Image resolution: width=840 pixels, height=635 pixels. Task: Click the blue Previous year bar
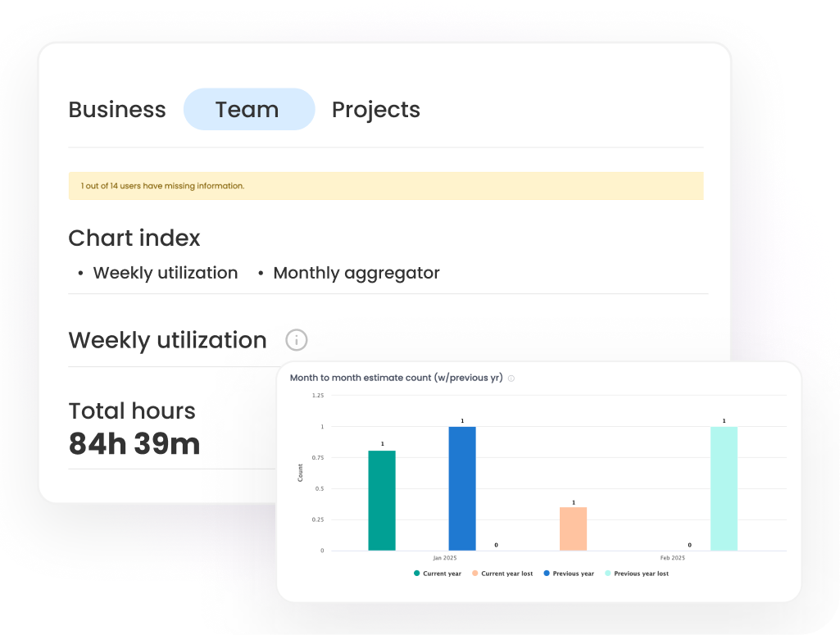[x=462, y=488]
